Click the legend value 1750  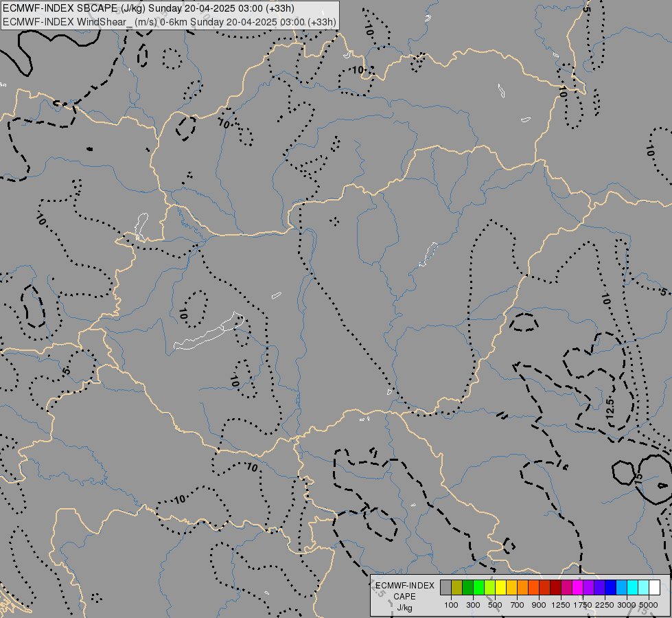pos(583,605)
